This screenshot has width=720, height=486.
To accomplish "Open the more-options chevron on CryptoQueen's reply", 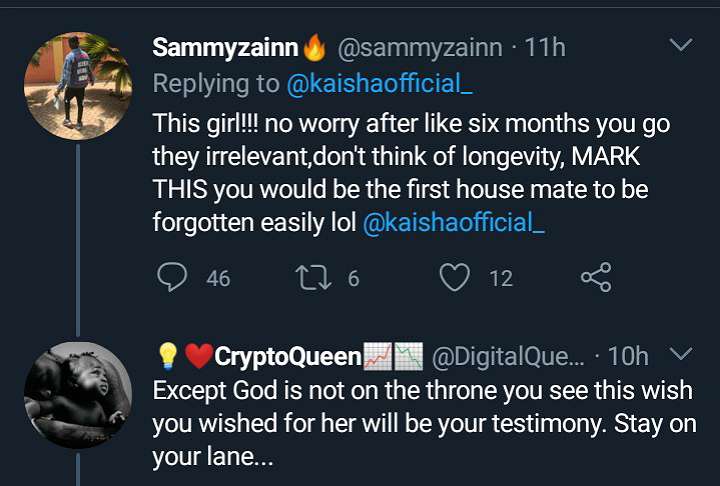I will [x=680, y=354].
